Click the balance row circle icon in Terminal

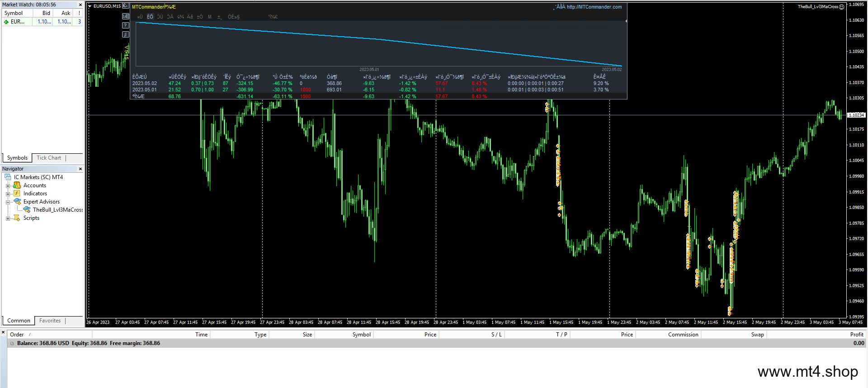(12, 343)
